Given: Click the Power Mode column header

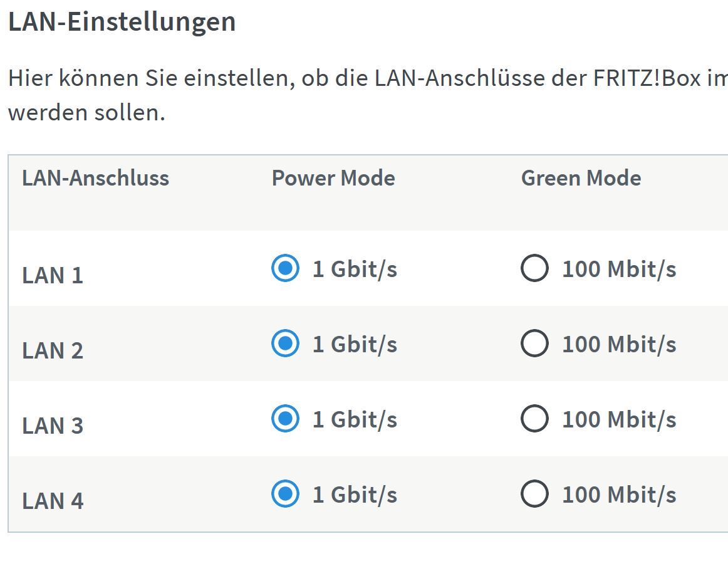Looking at the screenshot, I should (333, 178).
